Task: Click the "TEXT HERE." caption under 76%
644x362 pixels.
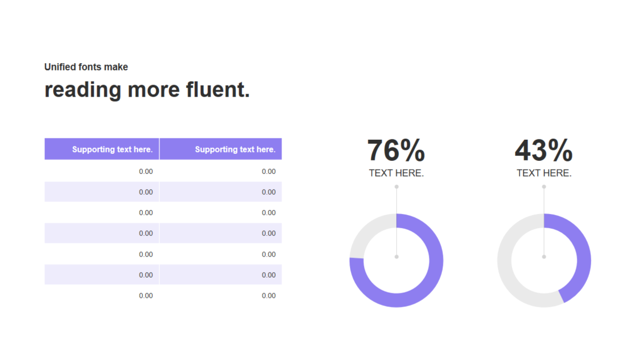Action: [x=396, y=173]
